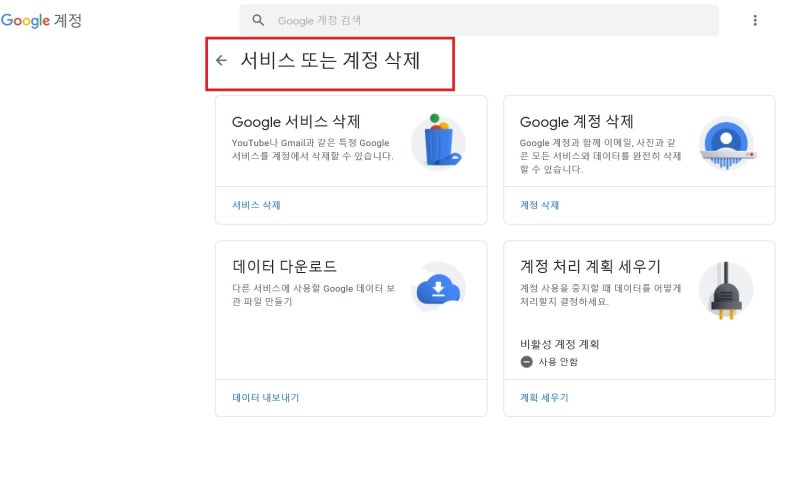
Task: Click the 사용 안함 status icon
Action: (x=527, y=362)
